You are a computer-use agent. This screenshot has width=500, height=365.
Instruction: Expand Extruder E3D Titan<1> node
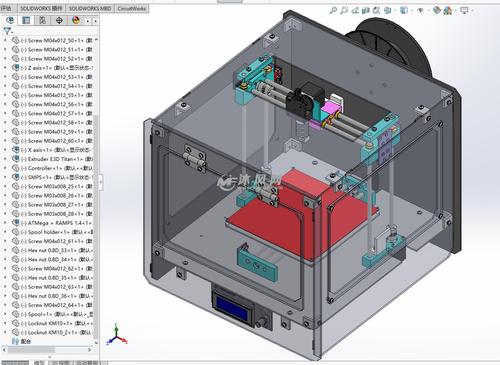pyautogui.click(x=5, y=159)
